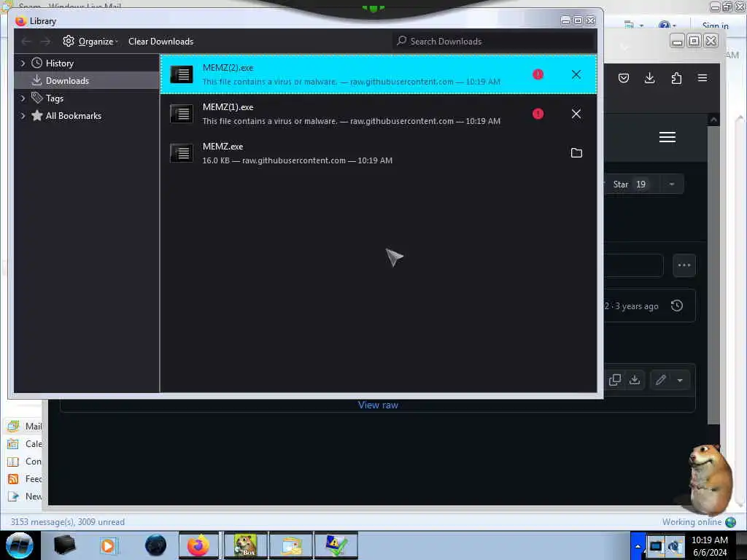Select Tags in the Library sidebar
747x560 pixels.
(x=54, y=98)
